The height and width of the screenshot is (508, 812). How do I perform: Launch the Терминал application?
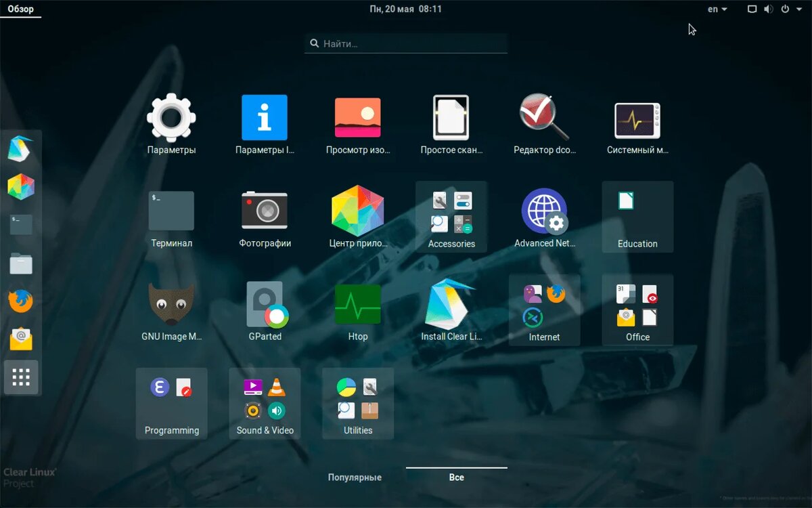click(x=171, y=209)
